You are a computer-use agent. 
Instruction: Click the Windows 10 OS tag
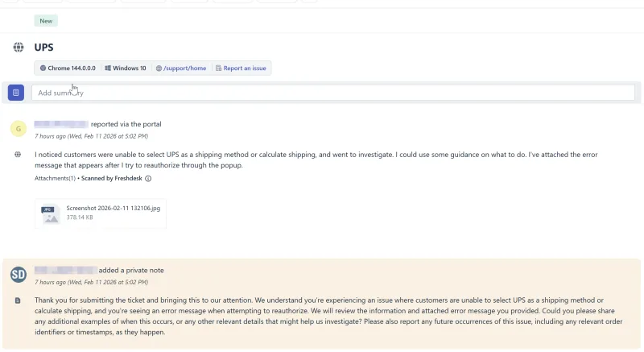(126, 68)
